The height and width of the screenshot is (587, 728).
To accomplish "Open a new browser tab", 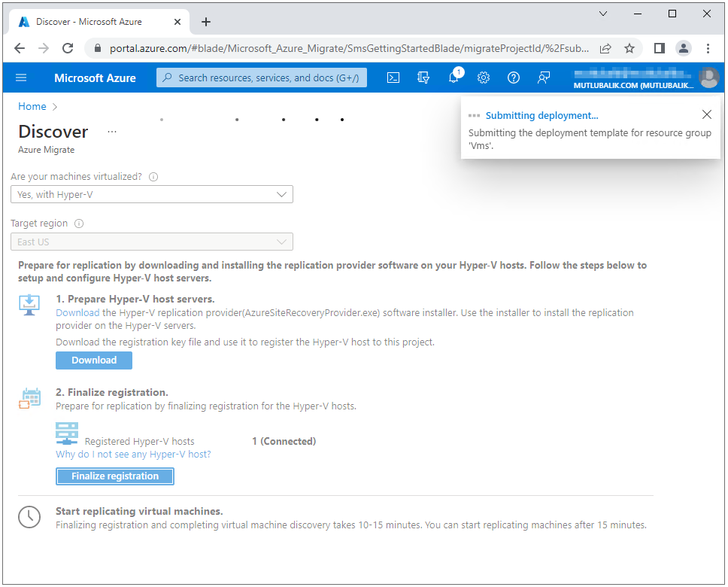I will 206,22.
